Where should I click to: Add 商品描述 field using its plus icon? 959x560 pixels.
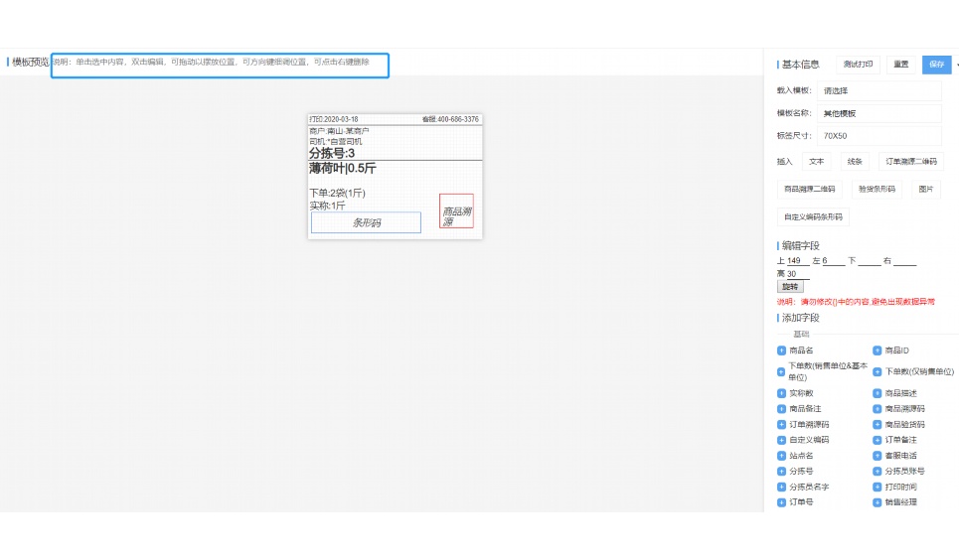pos(878,393)
